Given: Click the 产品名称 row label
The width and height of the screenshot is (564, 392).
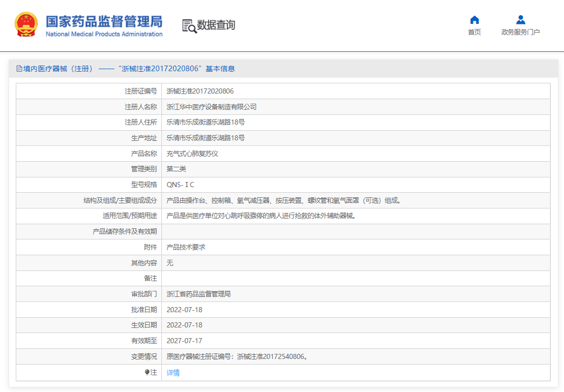Looking at the screenshot, I should coord(144,154).
